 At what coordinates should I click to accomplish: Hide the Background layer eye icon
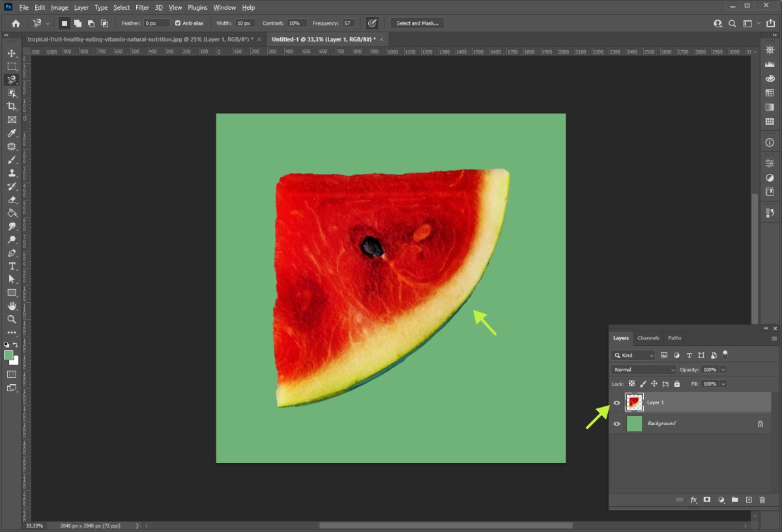[617, 423]
